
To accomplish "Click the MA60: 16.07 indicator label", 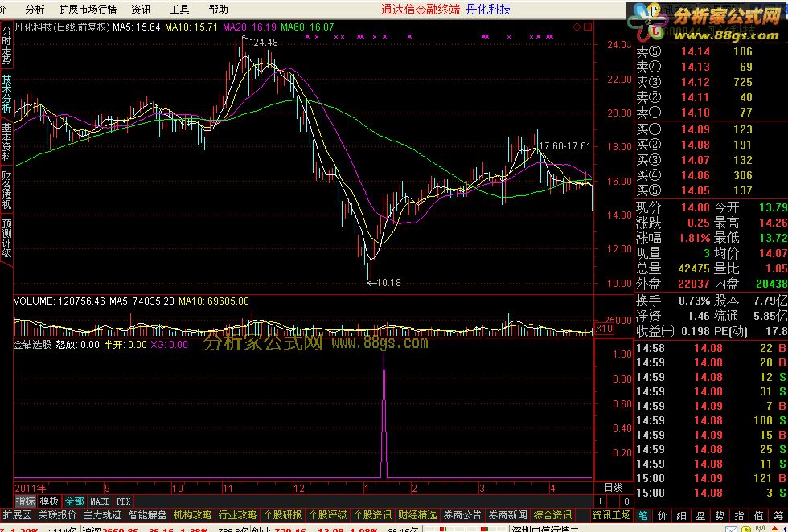I will point(307,27).
